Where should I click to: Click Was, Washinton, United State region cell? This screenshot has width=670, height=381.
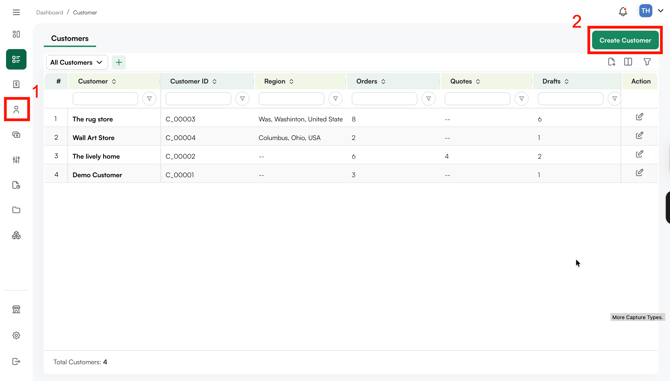point(300,119)
